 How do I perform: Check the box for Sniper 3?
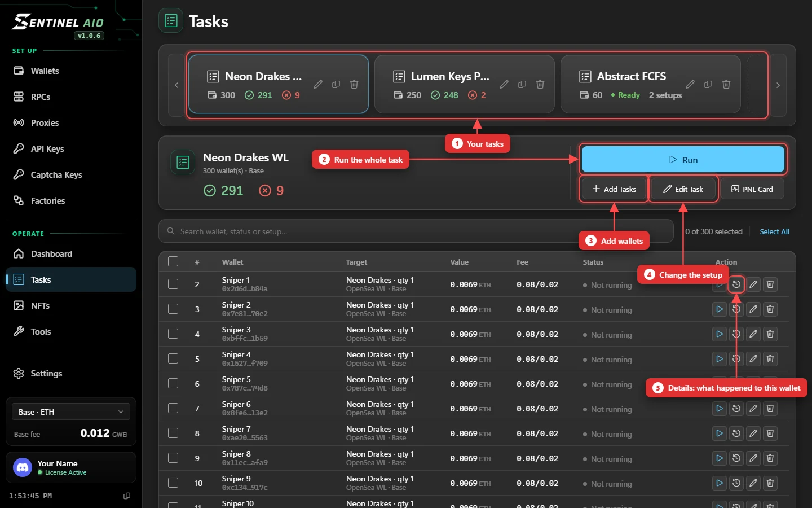173,334
